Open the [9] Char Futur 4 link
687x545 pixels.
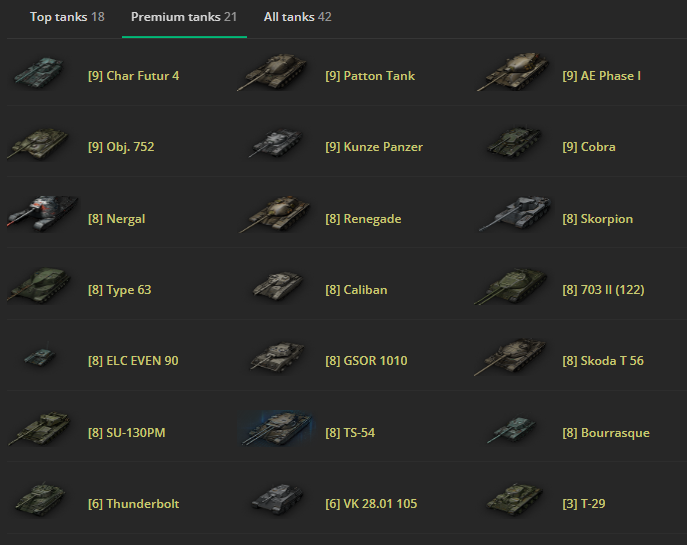[134, 76]
